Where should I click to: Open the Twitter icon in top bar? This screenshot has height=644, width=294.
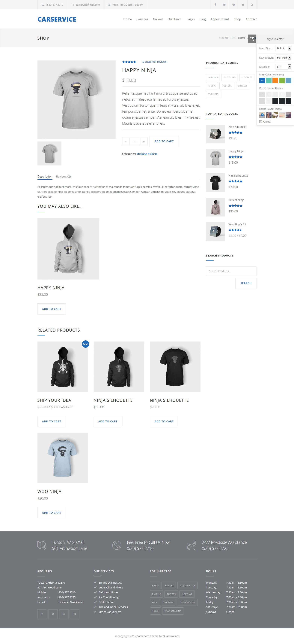(224, 5)
